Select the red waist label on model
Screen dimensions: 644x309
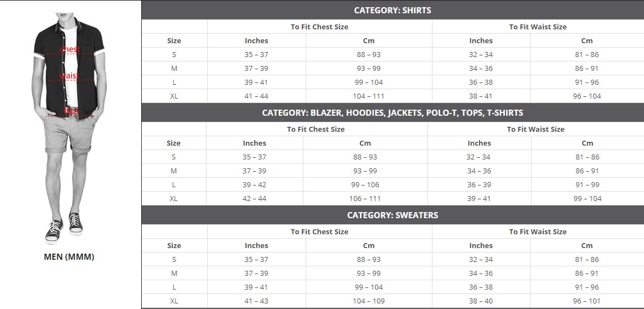69,76
